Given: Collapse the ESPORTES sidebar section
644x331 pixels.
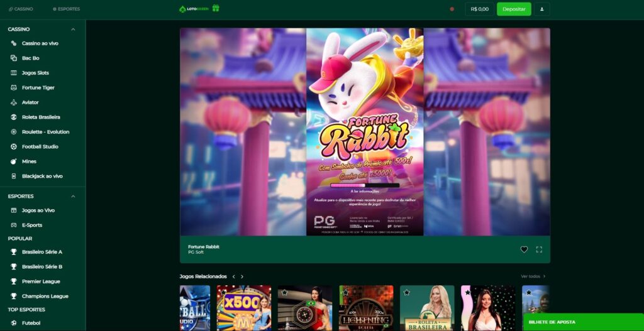Looking at the screenshot, I should [x=73, y=197].
